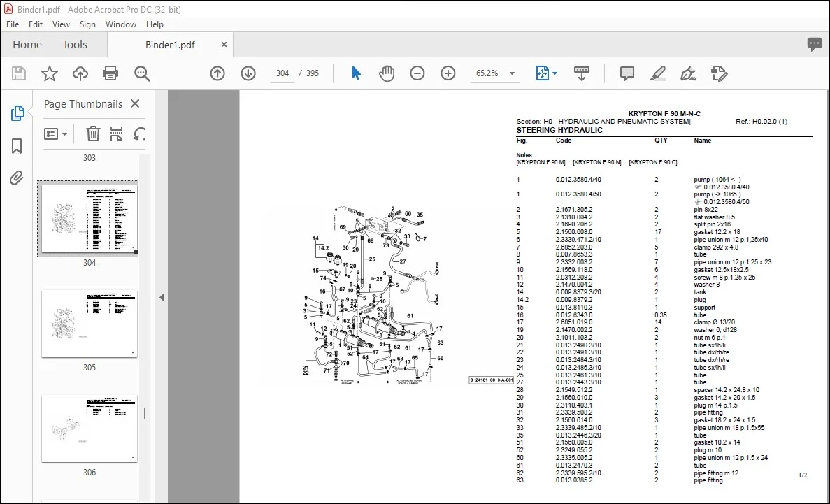Close the Binder1.pdf tab
830x504 pixels.
coord(224,45)
